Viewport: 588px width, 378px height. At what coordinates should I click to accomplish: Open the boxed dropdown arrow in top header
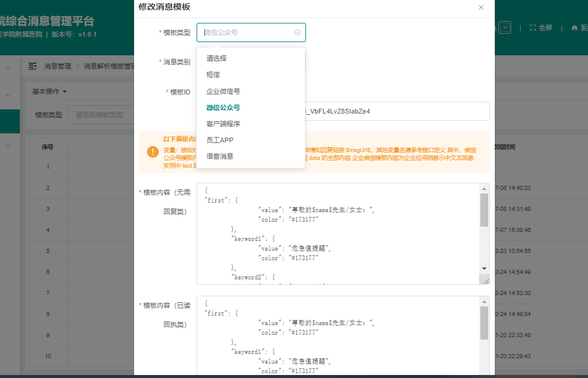point(505,28)
